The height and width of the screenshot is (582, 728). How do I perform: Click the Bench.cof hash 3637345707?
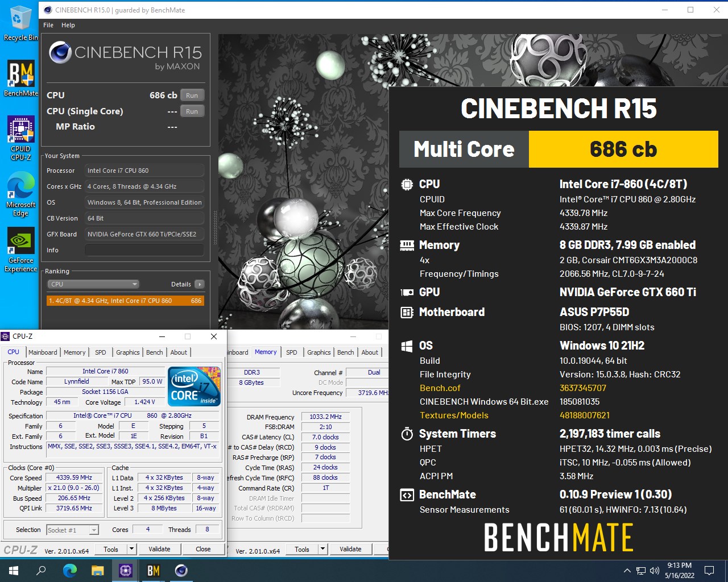pos(583,388)
